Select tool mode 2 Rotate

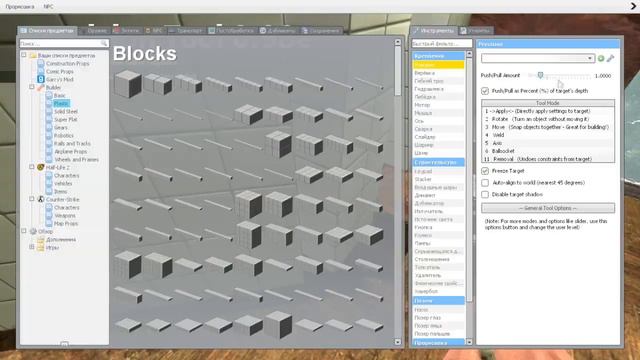(548, 119)
